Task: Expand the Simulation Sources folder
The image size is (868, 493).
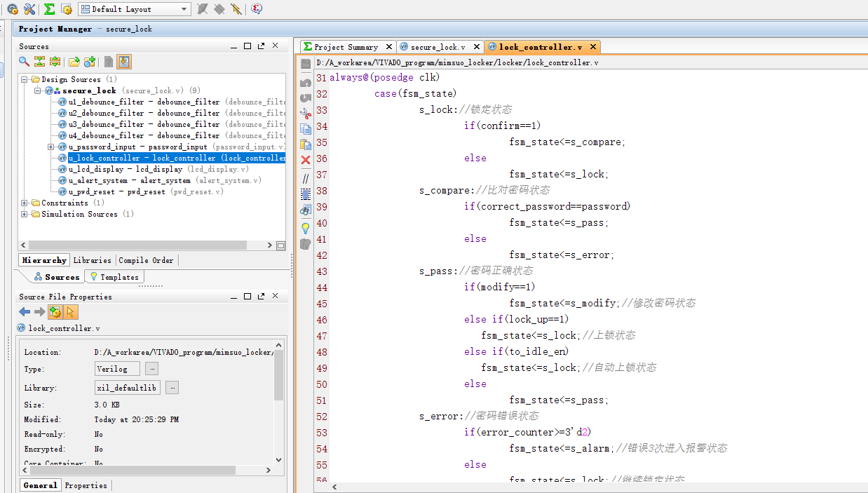Action: (25, 214)
